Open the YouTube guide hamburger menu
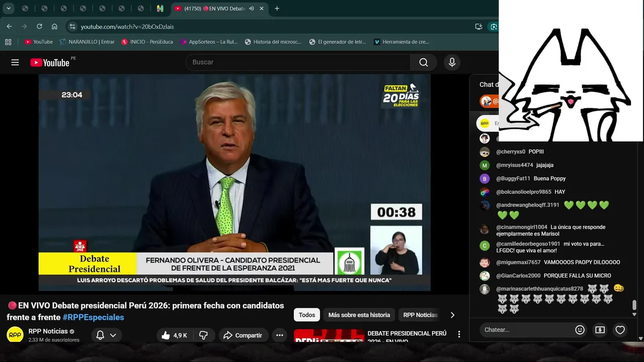Viewport: 644px width, 362px height. tap(15, 62)
